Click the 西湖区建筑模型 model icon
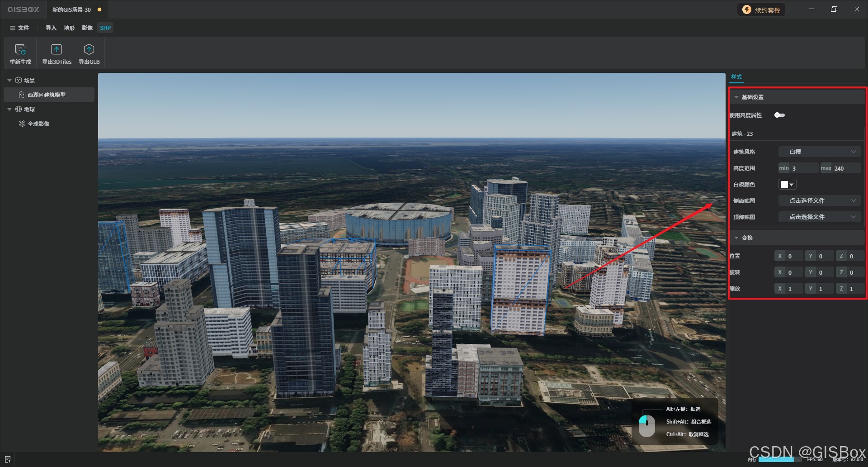This screenshot has height=467, width=868. (x=22, y=95)
